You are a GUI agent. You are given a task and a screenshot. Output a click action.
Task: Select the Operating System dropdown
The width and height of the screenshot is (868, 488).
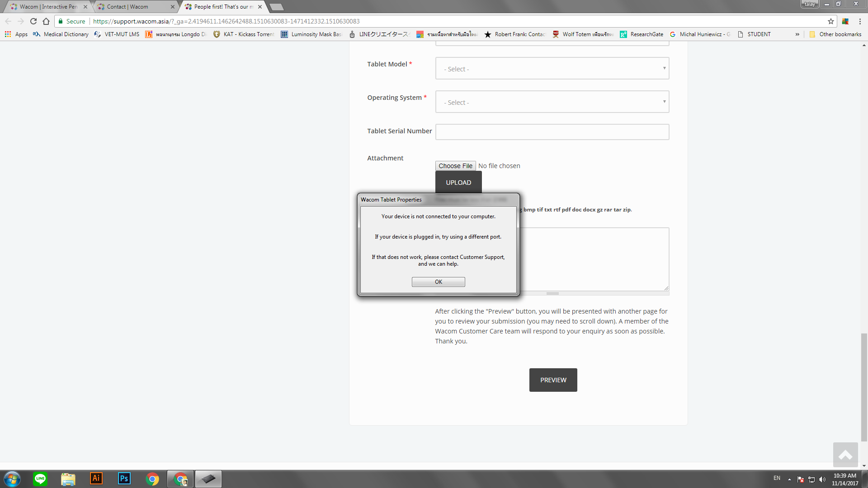pyautogui.click(x=552, y=102)
